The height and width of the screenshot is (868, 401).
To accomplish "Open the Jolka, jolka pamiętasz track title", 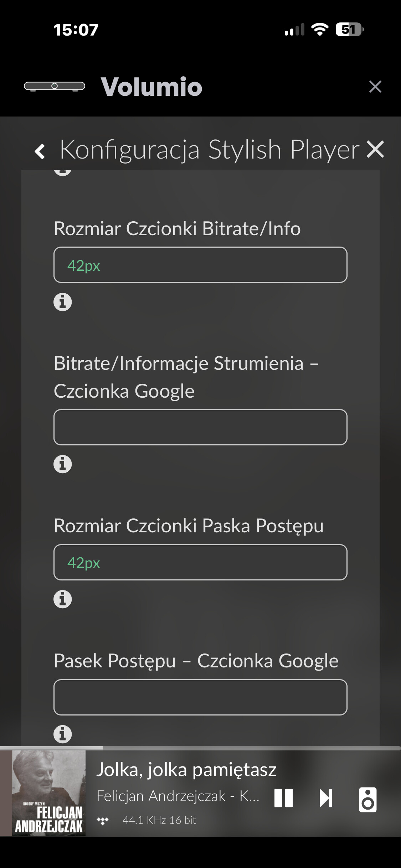I will click(x=186, y=770).
